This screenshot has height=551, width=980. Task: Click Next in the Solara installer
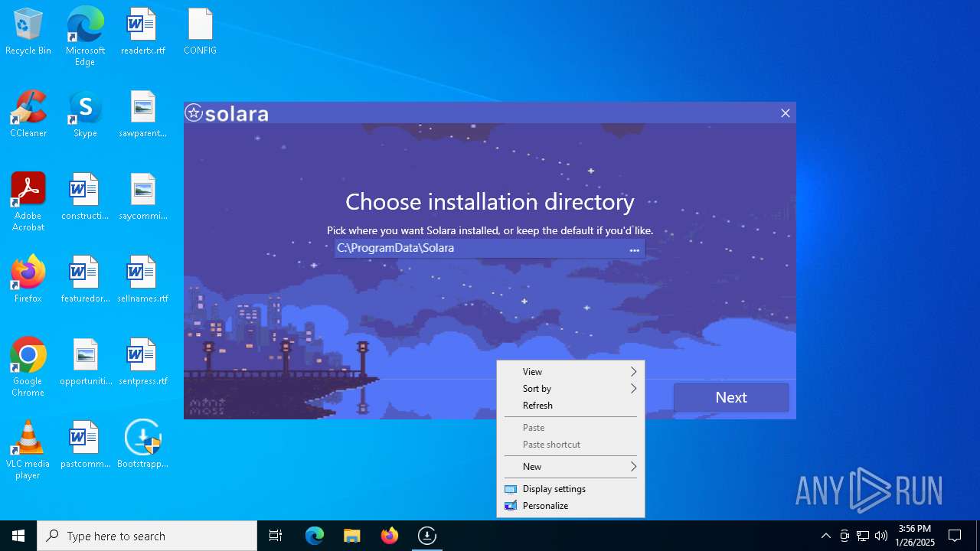[731, 397]
